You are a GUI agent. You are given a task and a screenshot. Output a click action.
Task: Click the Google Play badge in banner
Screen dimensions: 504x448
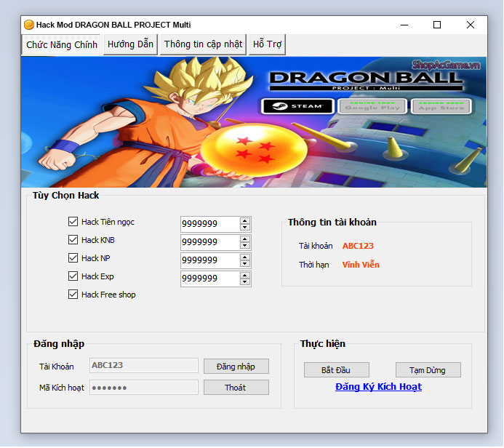click(x=373, y=106)
